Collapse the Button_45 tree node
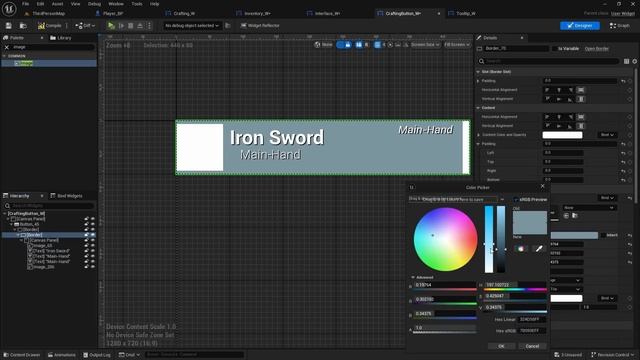 click(11, 224)
